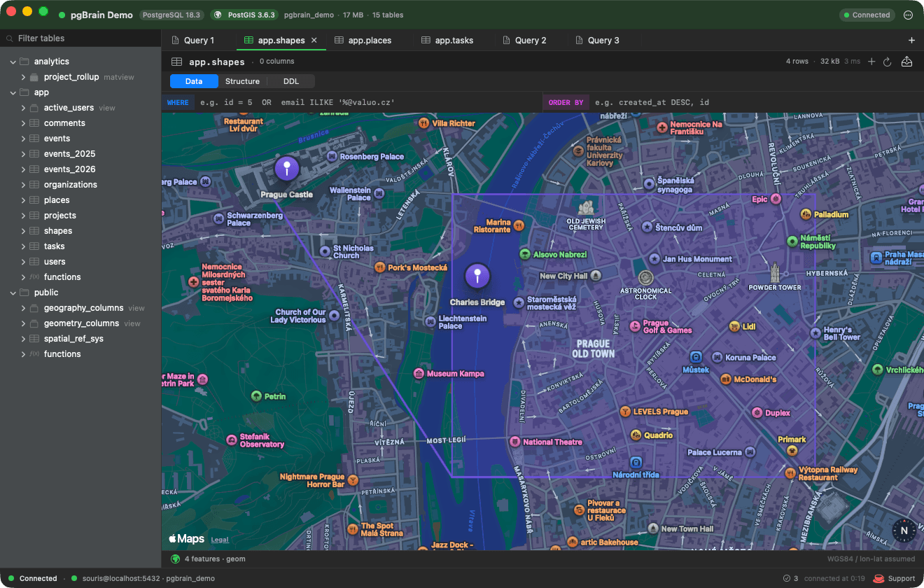
Task: Click "WGS84 / lon-lat assumed" label
Action: coord(871,559)
